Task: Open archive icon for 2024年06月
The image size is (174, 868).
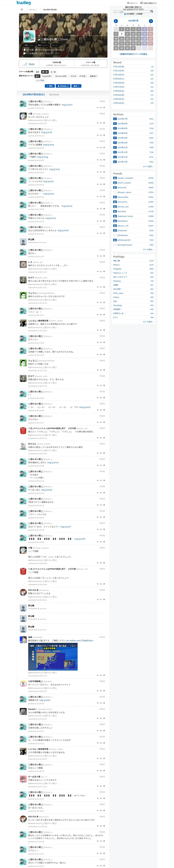Action: [115, 124]
